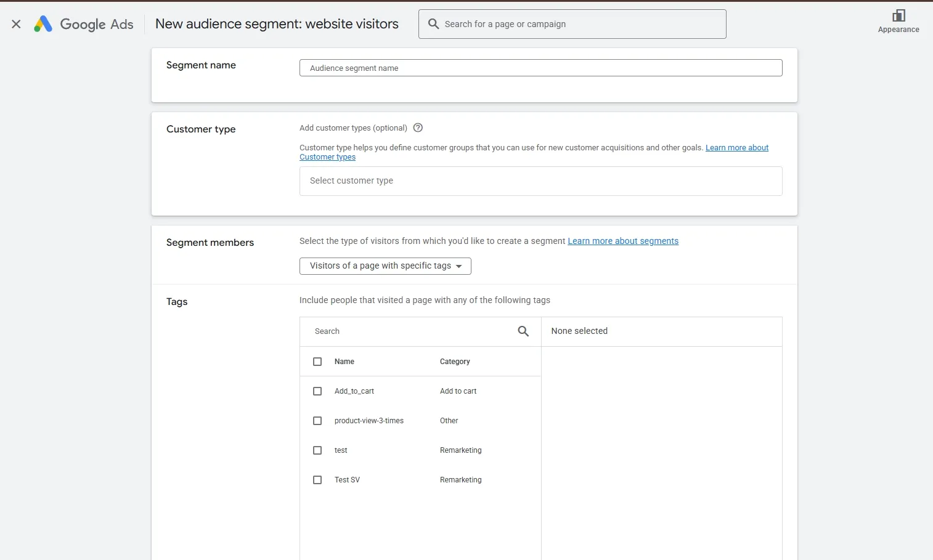Click the tags search magnifier icon

tap(523, 331)
